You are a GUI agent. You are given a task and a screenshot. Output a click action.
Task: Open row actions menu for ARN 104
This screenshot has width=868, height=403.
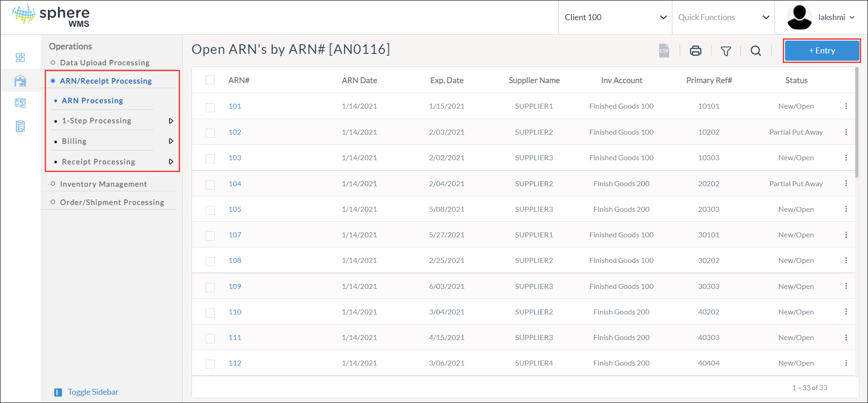pos(846,183)
